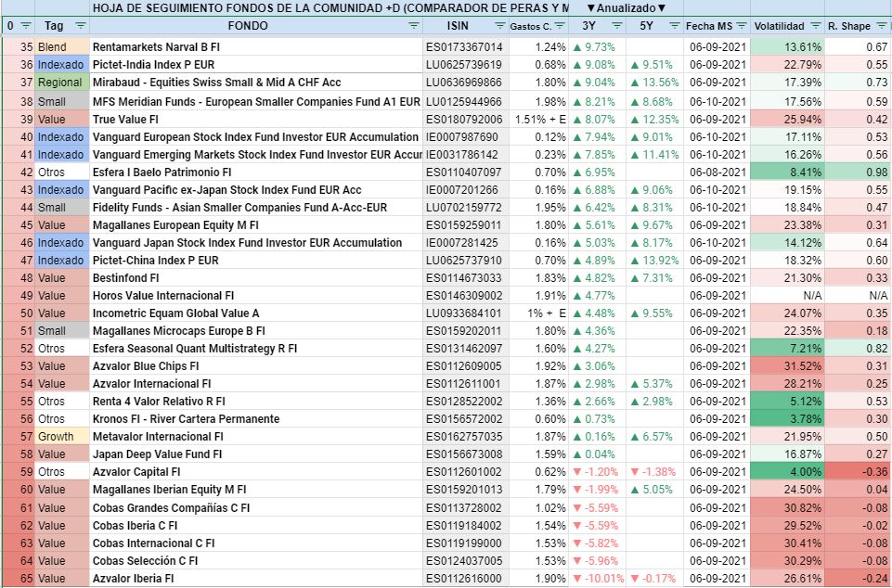Open the filter dropdown for ISIN column
892x588 pixels.
(500, 26)
